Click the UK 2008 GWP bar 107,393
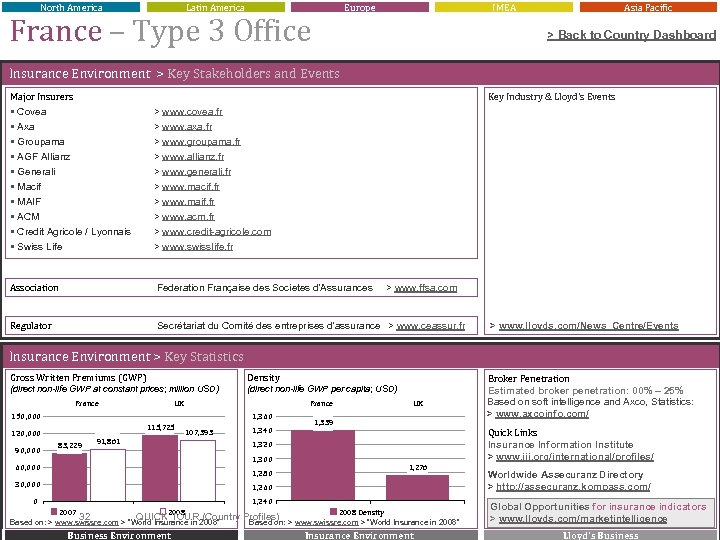720x540 pixels. [198, 470]
